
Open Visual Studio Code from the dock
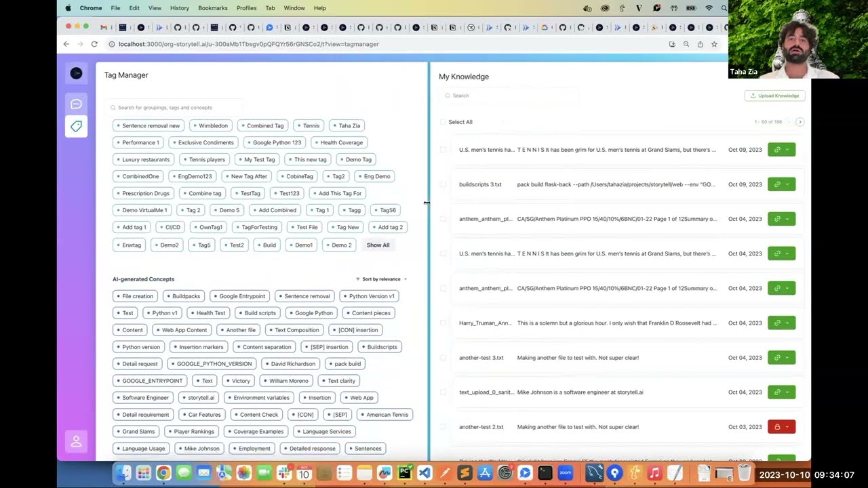tap(425, 472)
